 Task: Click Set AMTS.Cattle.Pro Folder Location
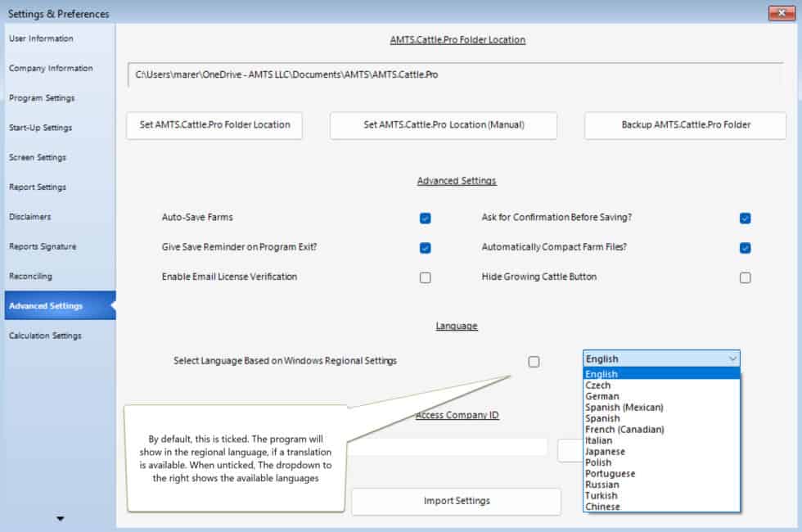214,125
